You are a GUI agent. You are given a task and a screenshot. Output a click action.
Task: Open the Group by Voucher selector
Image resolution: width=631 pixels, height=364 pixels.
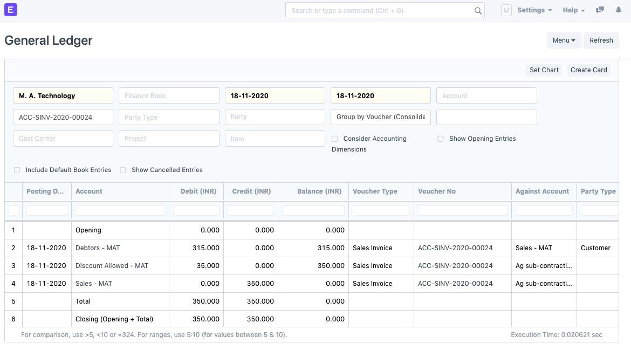tap(380, 117)
